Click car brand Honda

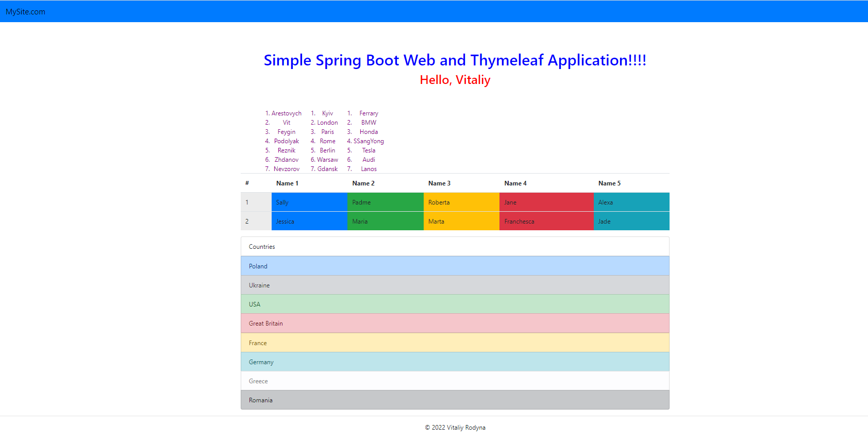pos(369,132)
